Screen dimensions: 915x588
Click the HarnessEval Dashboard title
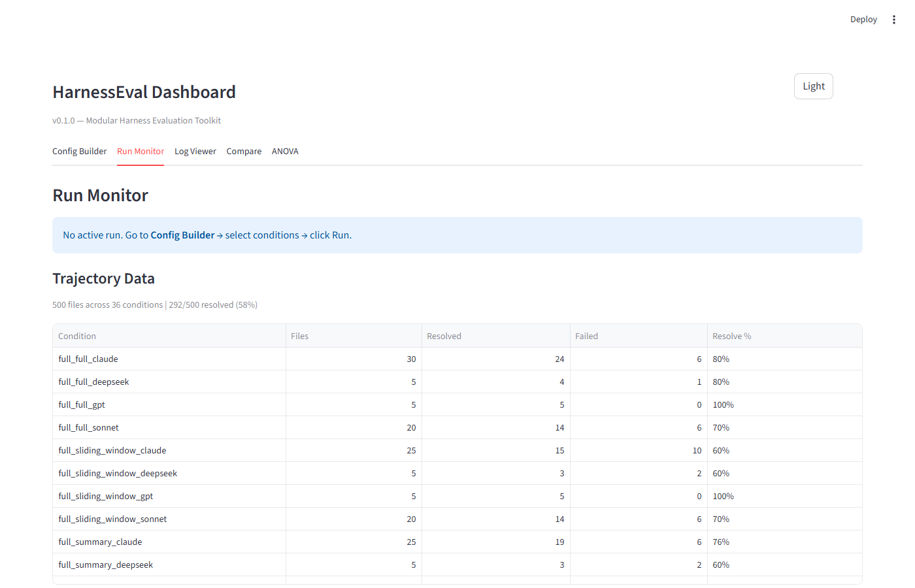[144, 91]
